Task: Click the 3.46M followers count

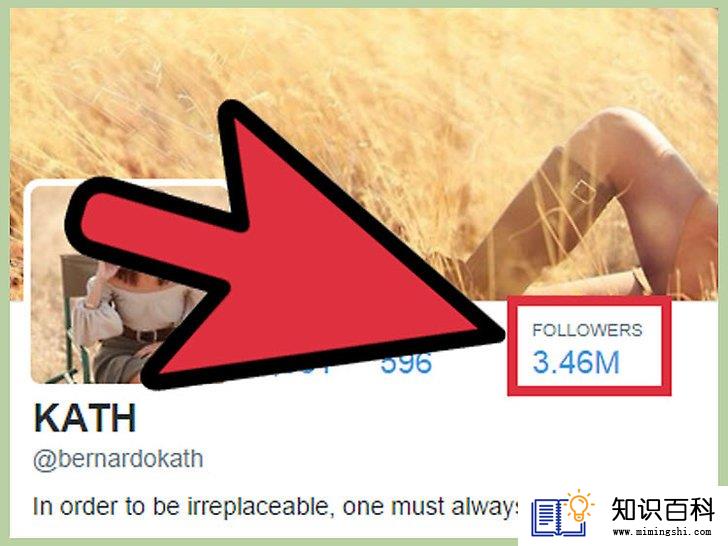Action: 576,363
